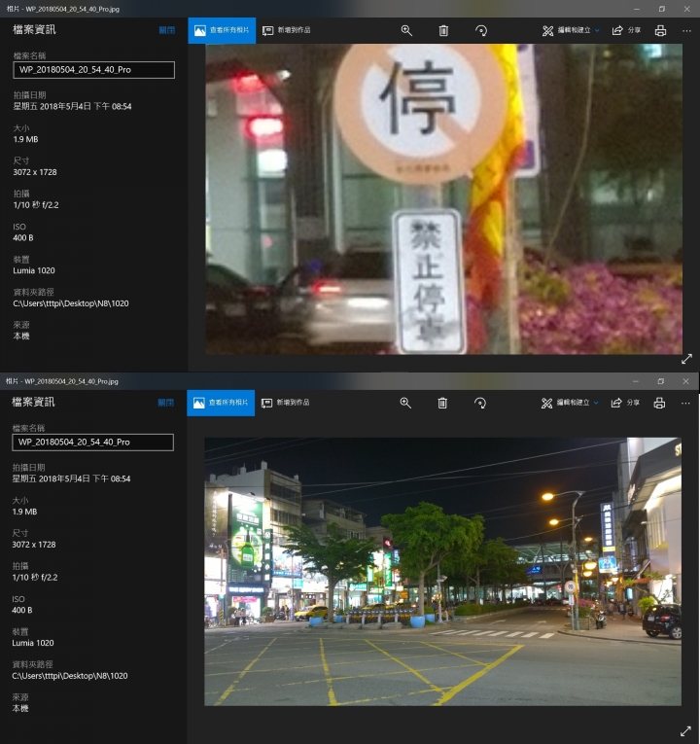Toggle fullscreen arrows icon in bottom window
The width and height of the screenshot is (700, 744).
click(685, 731)
